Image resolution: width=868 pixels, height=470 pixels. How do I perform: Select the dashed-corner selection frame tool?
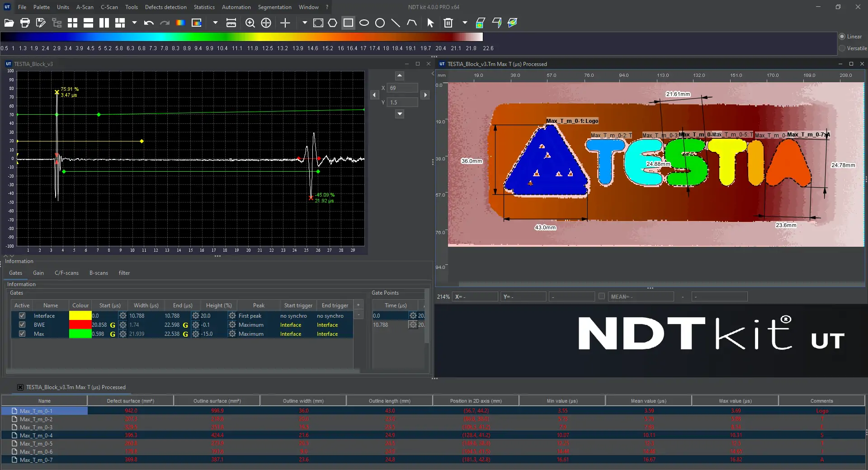pyautogui.click(x=318, y=23)
